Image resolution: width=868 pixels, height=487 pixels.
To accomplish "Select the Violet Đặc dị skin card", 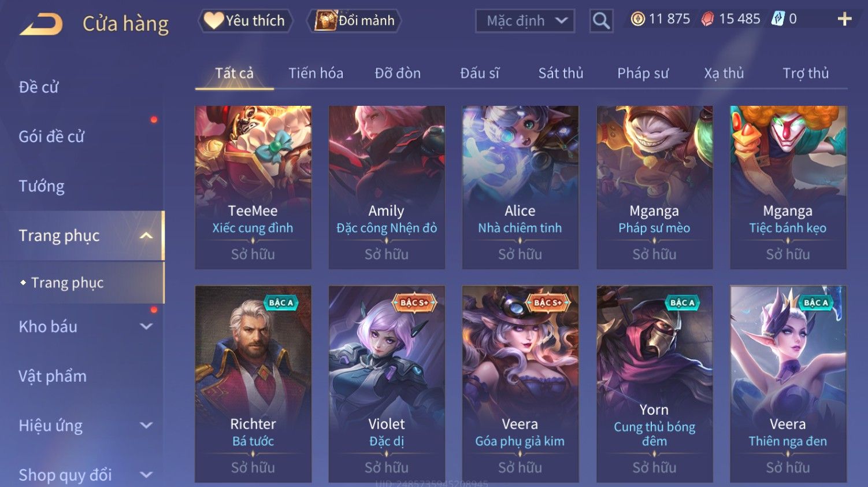I will [387, 384].
